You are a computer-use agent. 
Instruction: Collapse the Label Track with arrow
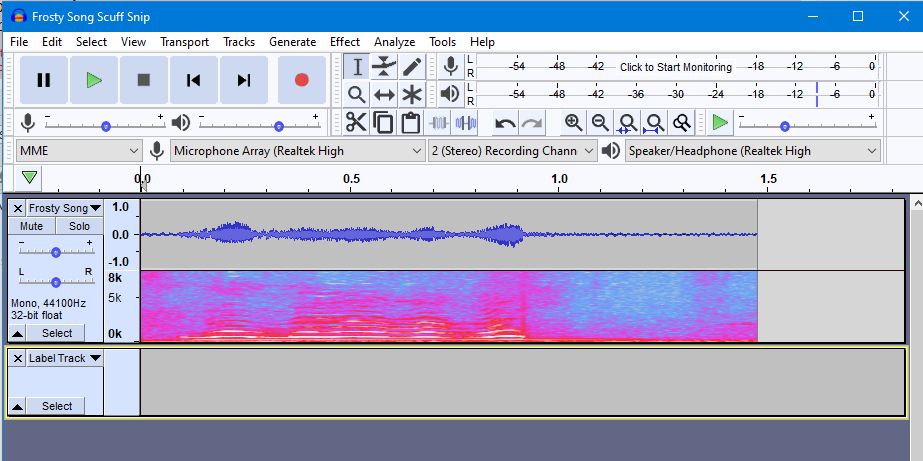18,406
